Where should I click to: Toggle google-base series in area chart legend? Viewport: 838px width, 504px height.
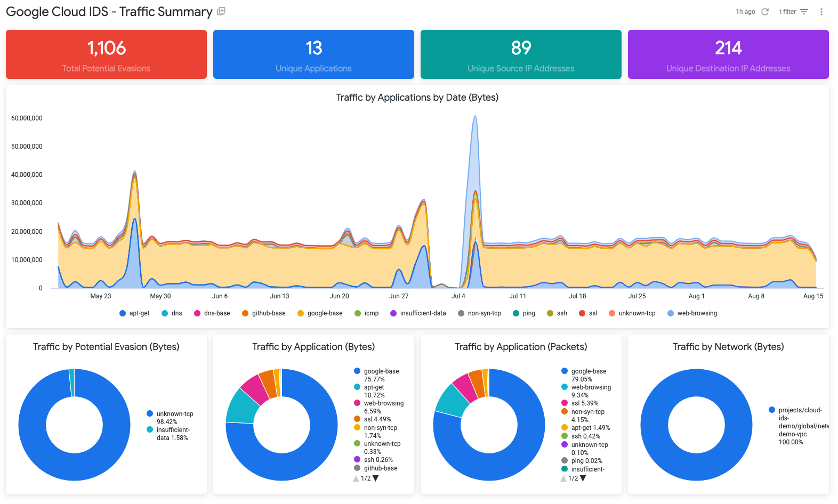pyautogui.click(x=320, y=313)
